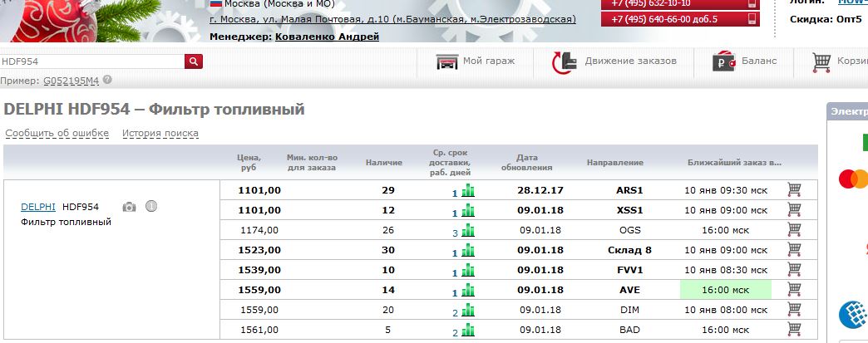Viewport: 868px width, 343px height.
Task: Click the Цена, руб column header
Action: pyautogui.click(x=249, y=163)
